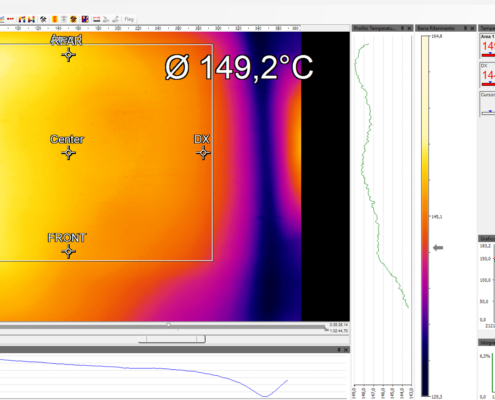Select the FRONT measurement point marker
Viewport: 495px width, 400px height.
[68, 252]
